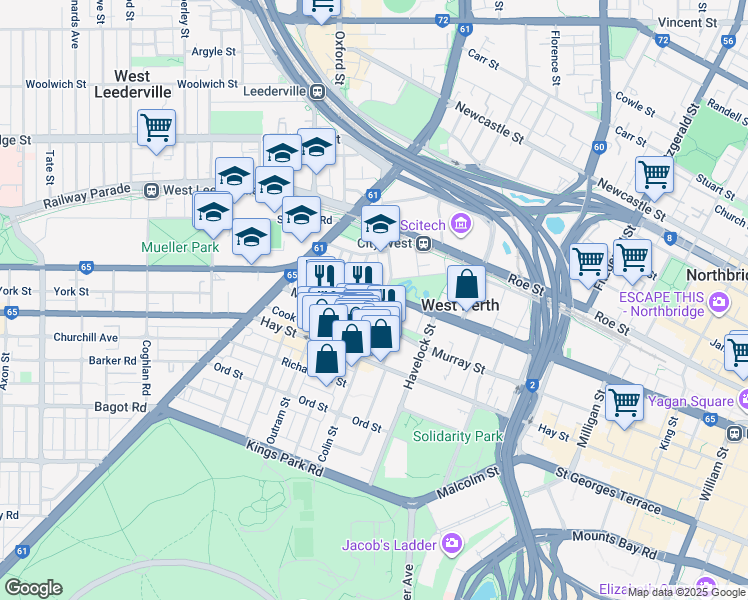Click the Map data ©2025 Google attribution
748x600 pixels.
(687, 593)
